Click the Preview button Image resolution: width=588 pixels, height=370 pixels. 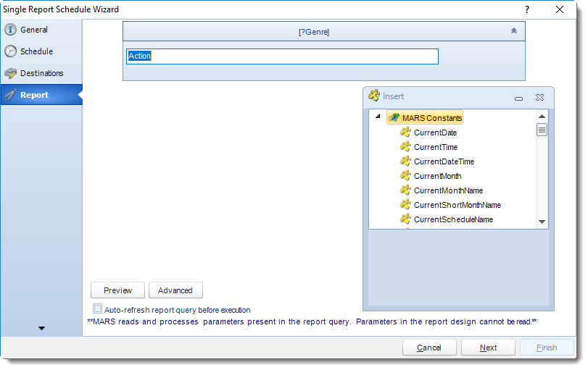point(117,290)
